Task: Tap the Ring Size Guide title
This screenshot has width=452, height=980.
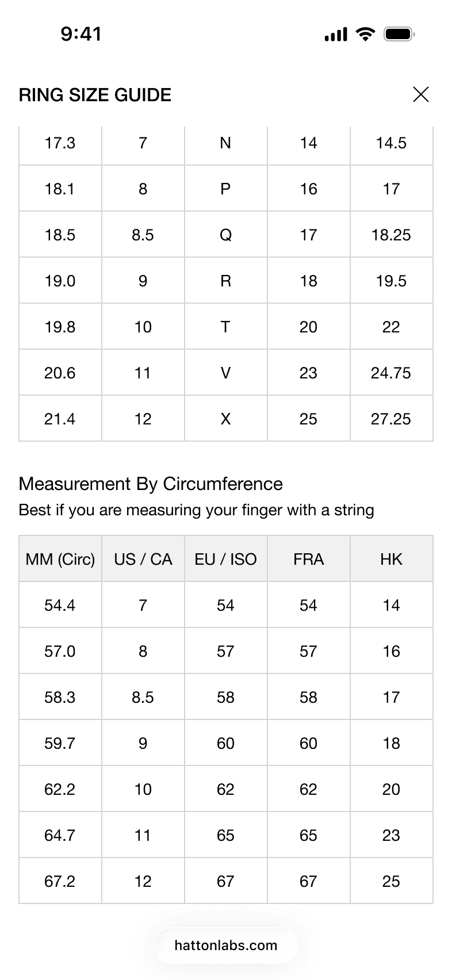Action: 95,95
